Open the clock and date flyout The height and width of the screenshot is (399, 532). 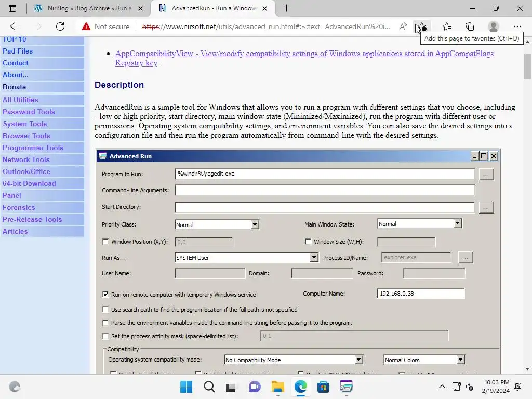pos(495,387)
